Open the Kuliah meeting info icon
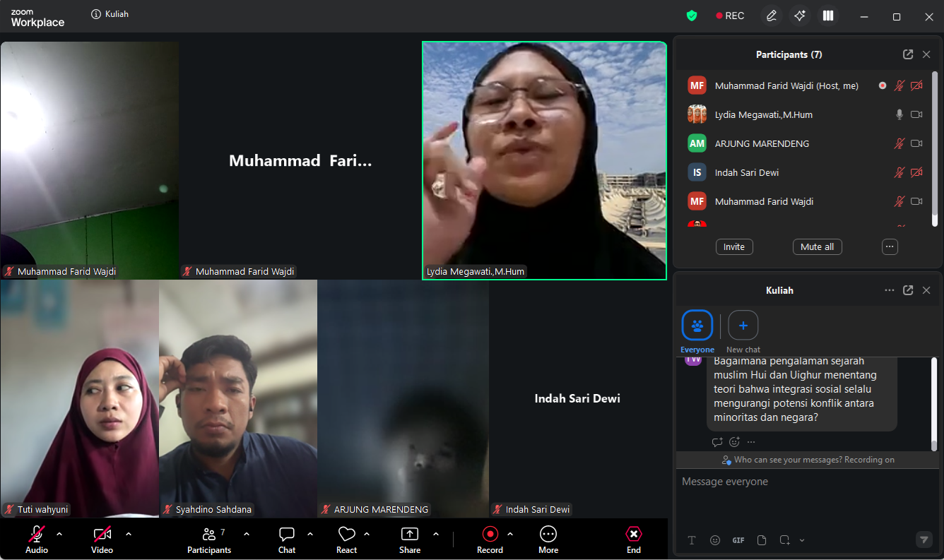The height and width of the screenshot is (560, 944). 96,14
